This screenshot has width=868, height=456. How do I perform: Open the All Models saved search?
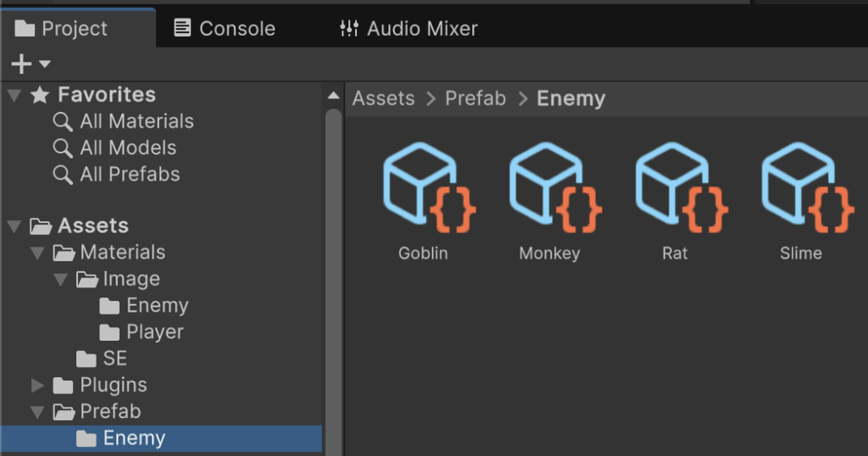click(x=128, y=147)
